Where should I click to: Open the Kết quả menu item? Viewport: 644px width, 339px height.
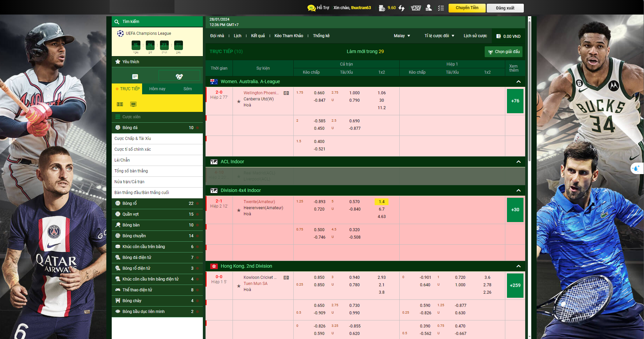click(x=258, y=36)
